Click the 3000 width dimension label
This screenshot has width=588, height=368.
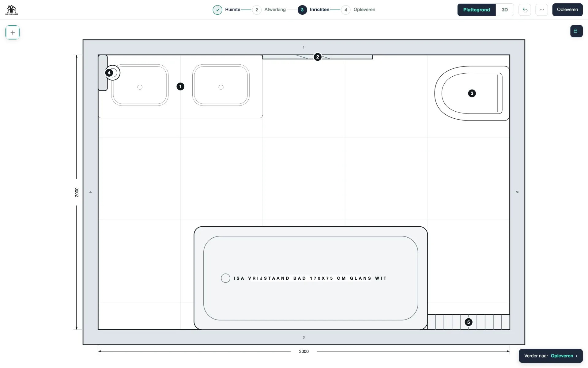tap(304, 351)
